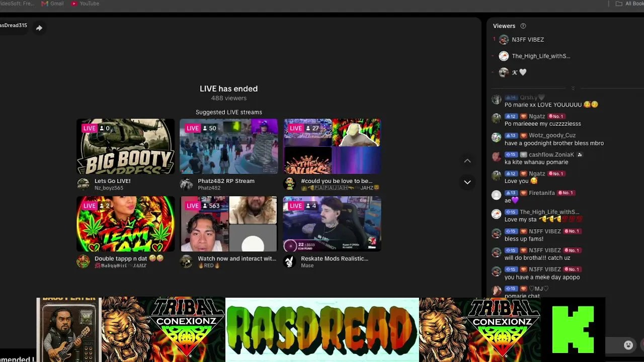
Task: Open the Wotz_goody_Cuz chat avatar
Action: point(497,138)
